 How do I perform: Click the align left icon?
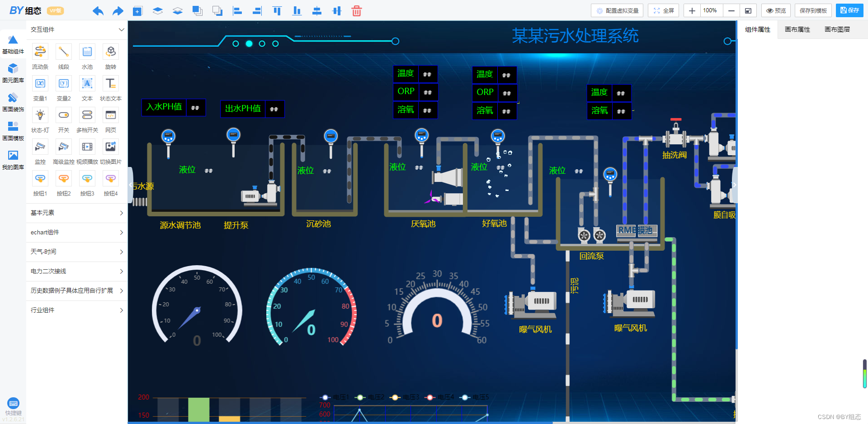237,11
